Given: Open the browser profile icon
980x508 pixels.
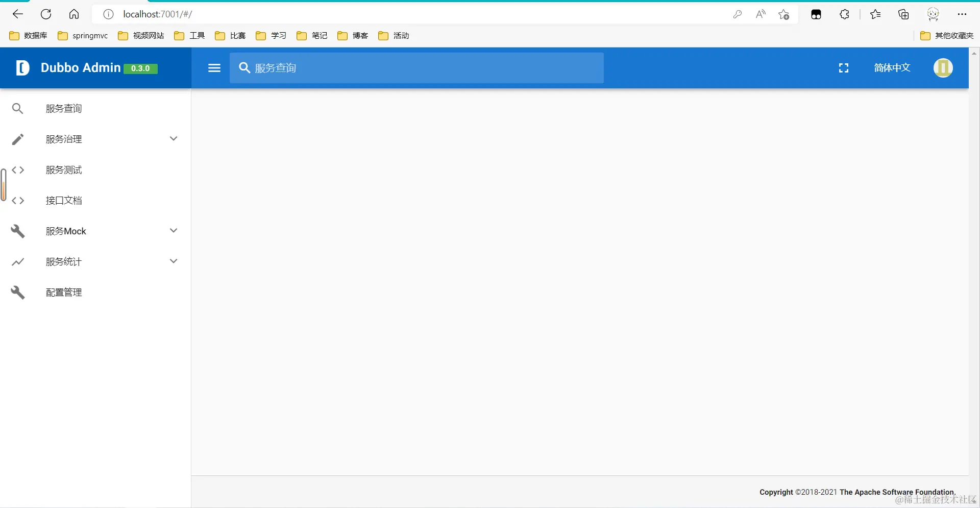Looking at the screenshot, I should coord(933,14).
